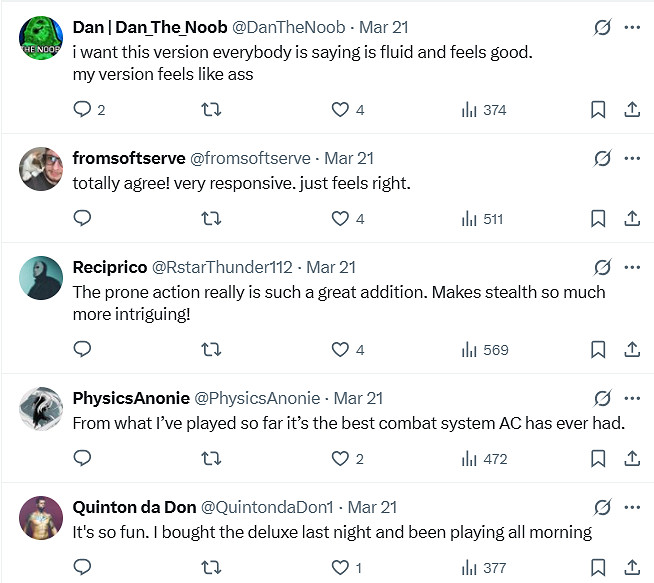Like Dan_The_Noob's tweet
The height and width of the screenshot is (583, 654).
340,110
